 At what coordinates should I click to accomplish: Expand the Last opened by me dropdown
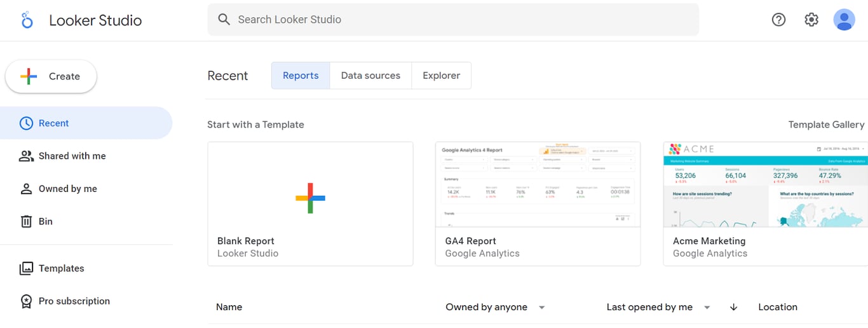point(658,307)
